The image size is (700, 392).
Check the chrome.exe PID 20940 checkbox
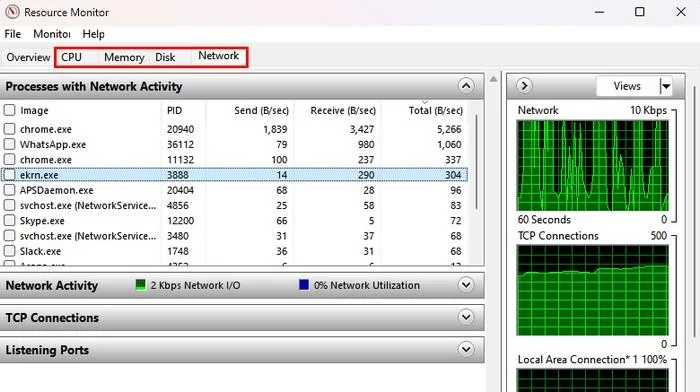point(9,129)
